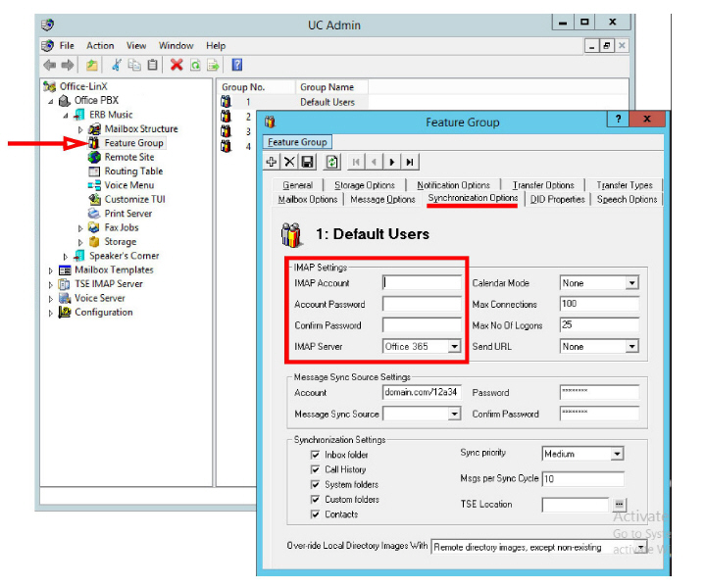Viewport: 706px width, 588px height.
Task: Open the Sync priority dropdown
Action: click(x=617, y=454)
